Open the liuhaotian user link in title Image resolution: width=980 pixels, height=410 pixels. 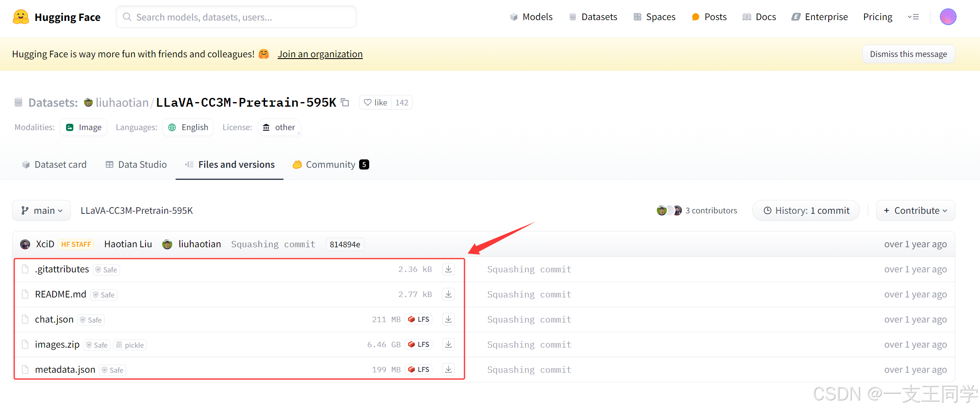[x=122, y=102]
